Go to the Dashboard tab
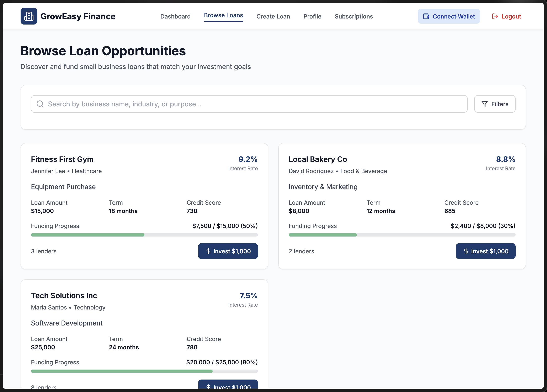The image size is (547, 392). tap(175, 16)
